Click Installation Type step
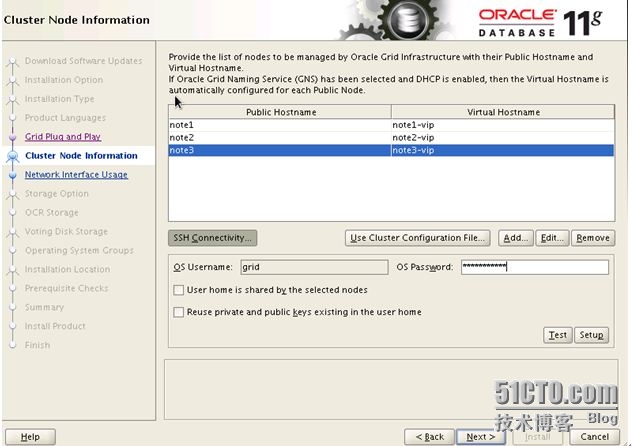This screenshot has height=446, width=632. (60, 99)
